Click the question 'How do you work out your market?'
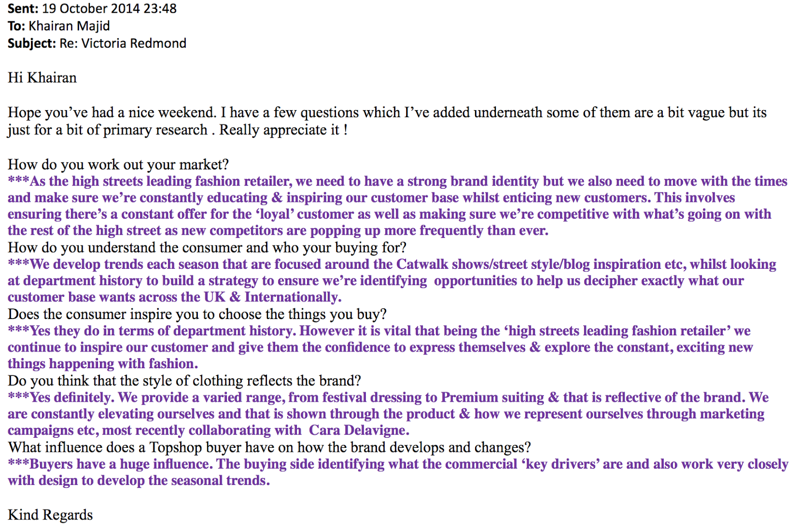 click(118, 164)
